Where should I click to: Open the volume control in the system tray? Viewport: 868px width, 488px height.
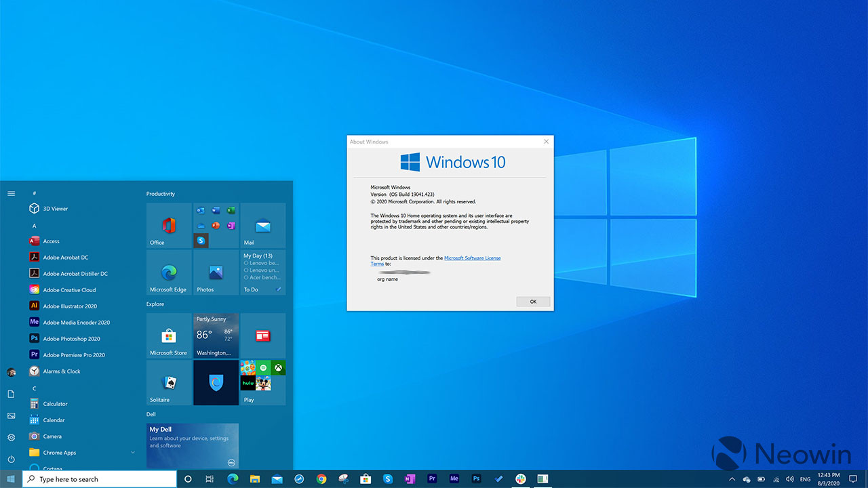click(x=789, y=479)
